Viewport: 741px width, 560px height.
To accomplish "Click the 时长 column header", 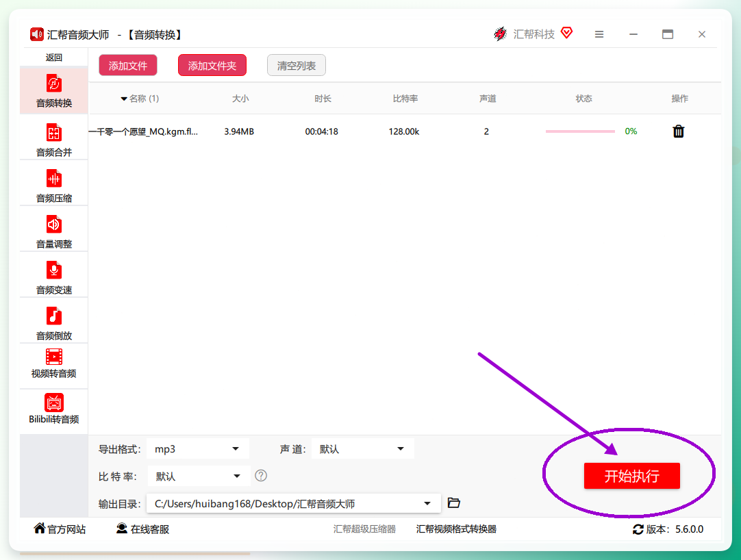I will (x=323, y=99).
